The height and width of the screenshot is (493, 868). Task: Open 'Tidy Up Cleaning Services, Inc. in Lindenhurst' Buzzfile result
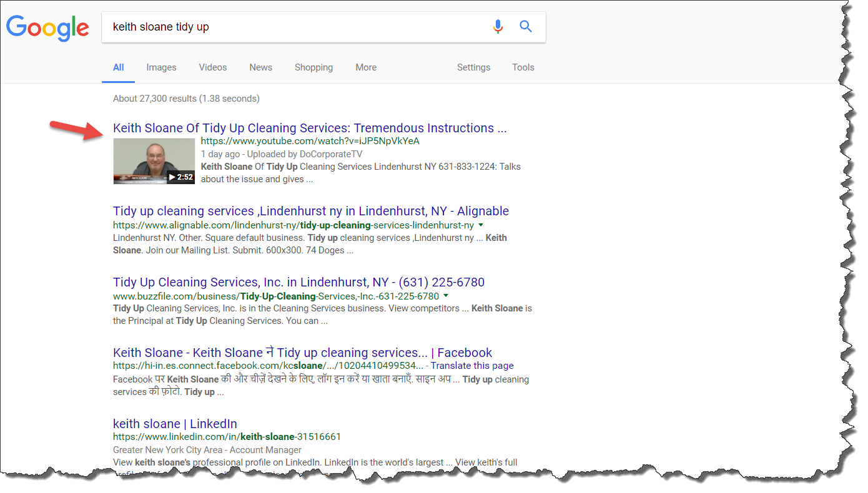[298, 282]
